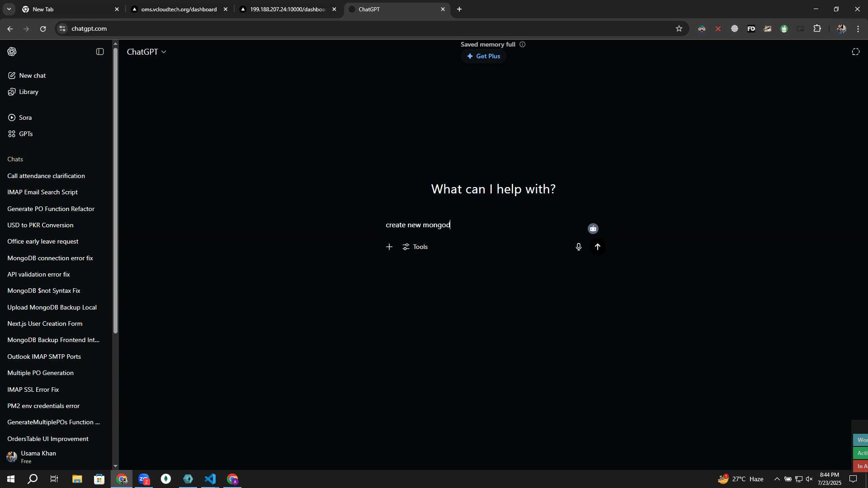Expand the ChatGPT model selector dropdown

point(146,52)
